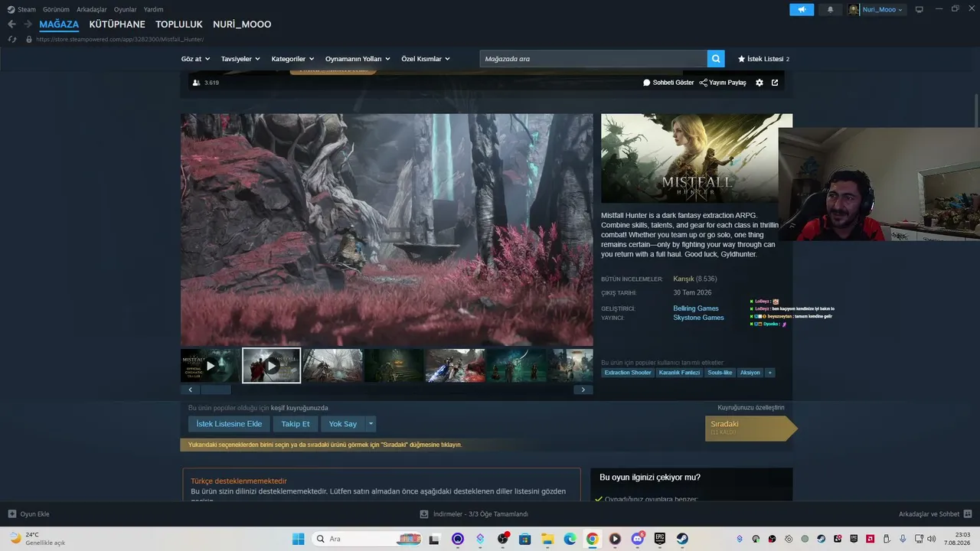Pop out the broadcast in new window
This screenshot has width=980, height=551.
[775, 83]
